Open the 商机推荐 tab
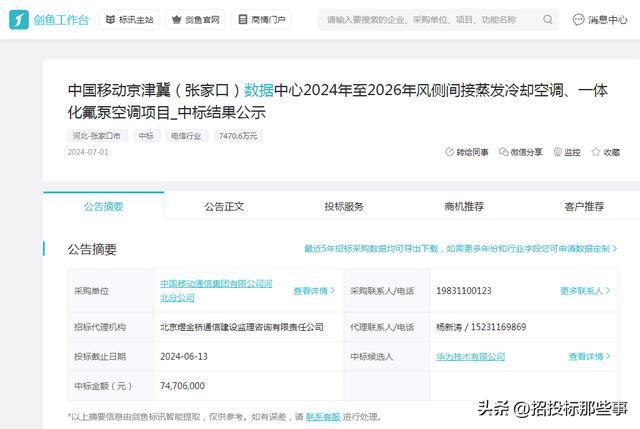Screen dimensions: 640x429 (x=464, y=206)
